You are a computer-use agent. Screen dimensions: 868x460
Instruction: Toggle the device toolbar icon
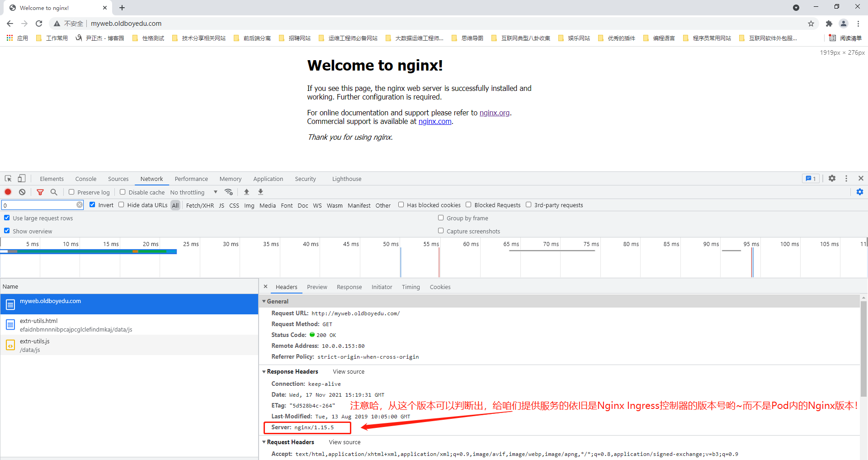point(22,179)
